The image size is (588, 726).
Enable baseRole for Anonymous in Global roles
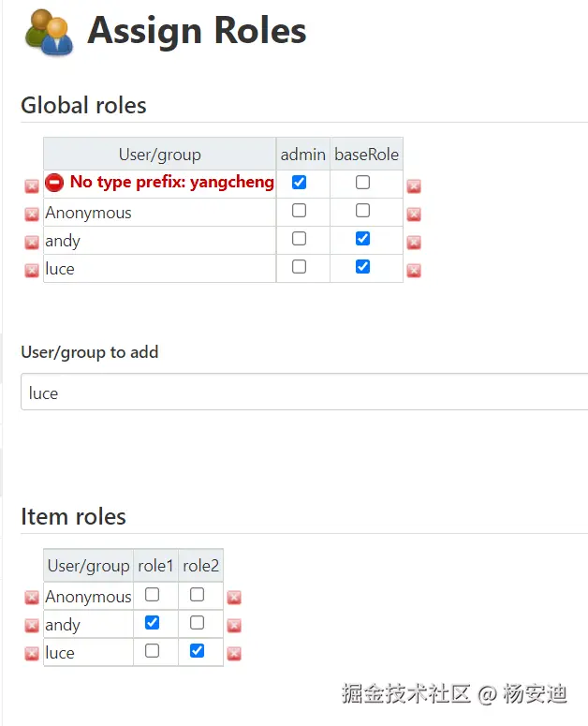[x=362, y=211]
